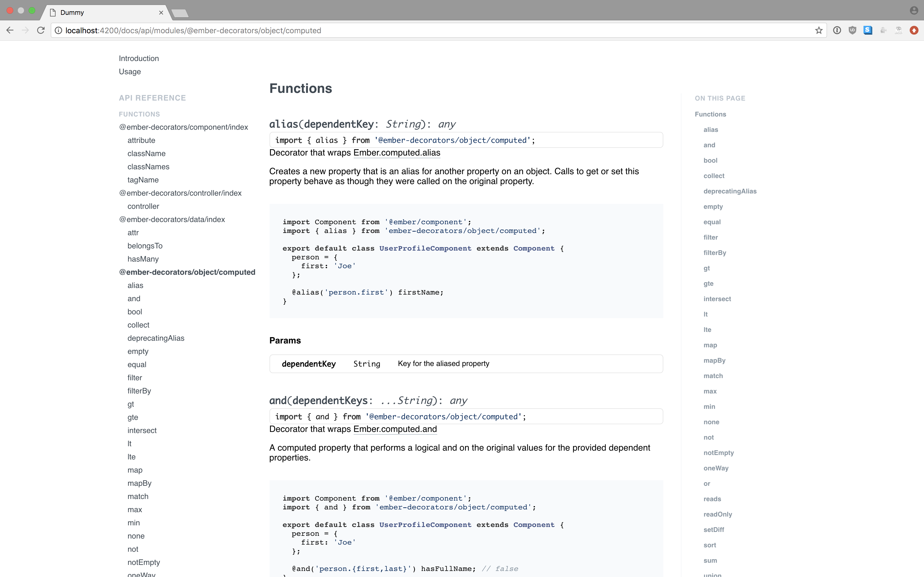Click the red up-arrow extension icon
Screen dimensions: 924x577
click(x=914, y=30)
